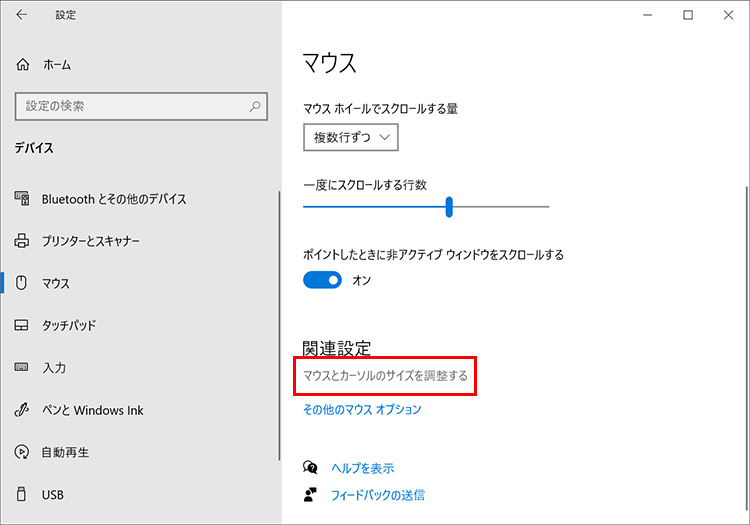Click the touchpad icon in sidebar

tap(22, 325)
